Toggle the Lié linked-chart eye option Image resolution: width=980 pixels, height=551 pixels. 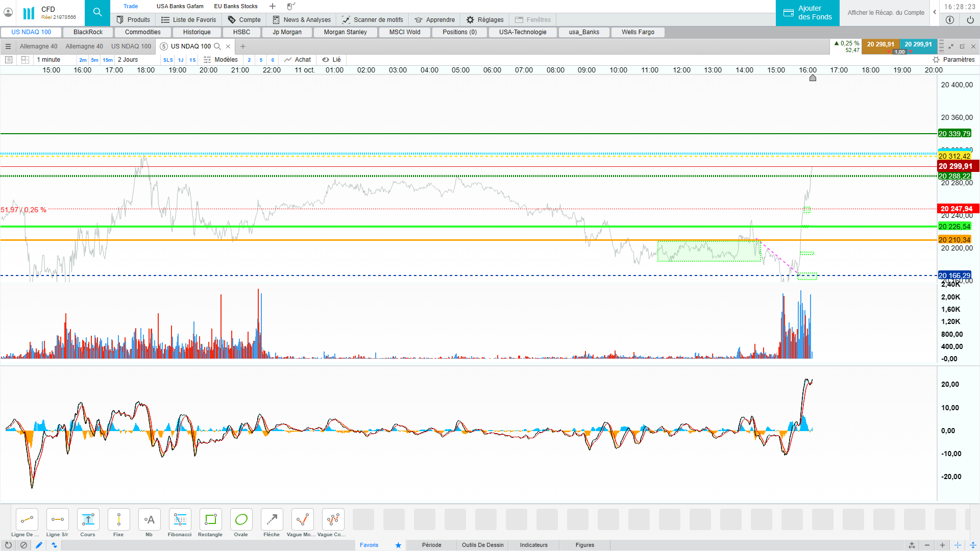coord(331,60)
